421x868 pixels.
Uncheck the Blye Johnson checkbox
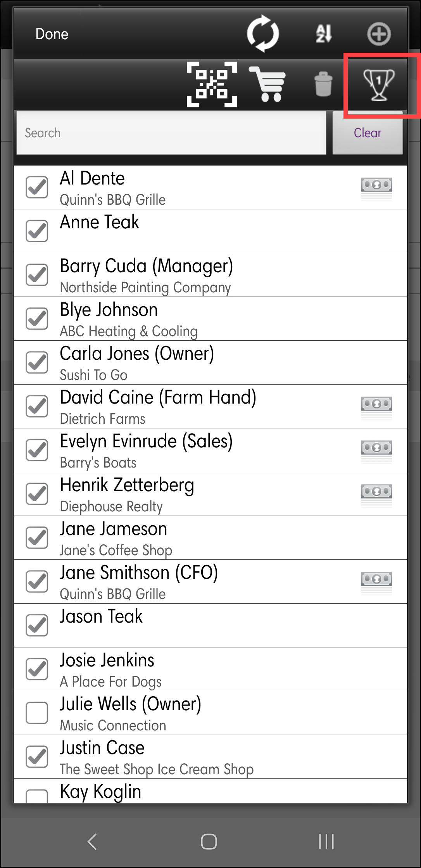point(37,319)
